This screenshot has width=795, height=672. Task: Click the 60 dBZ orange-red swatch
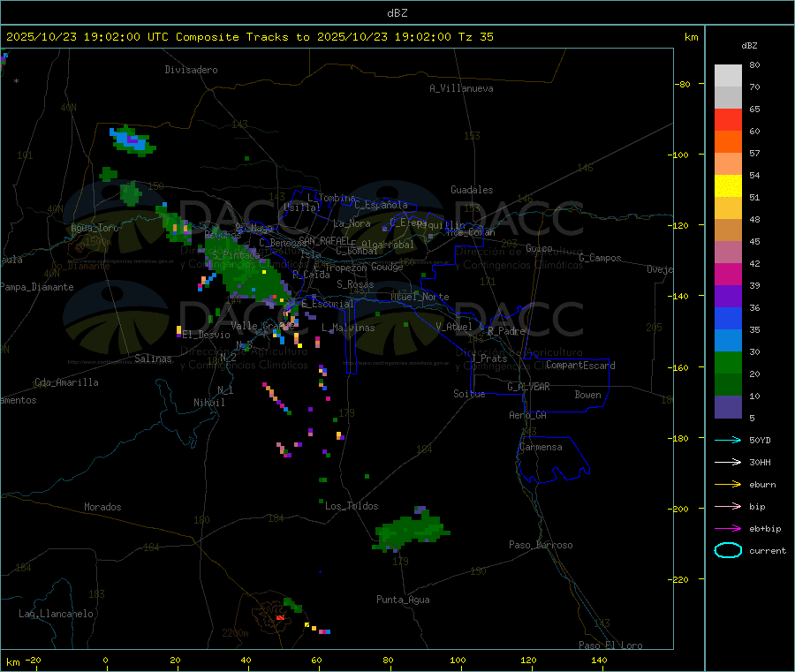(728, 142)
